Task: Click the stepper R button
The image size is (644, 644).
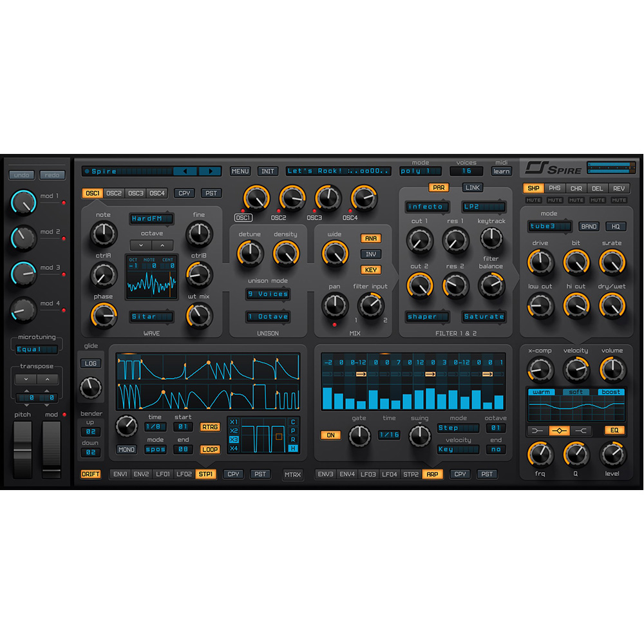Action: tap(293, 439)
